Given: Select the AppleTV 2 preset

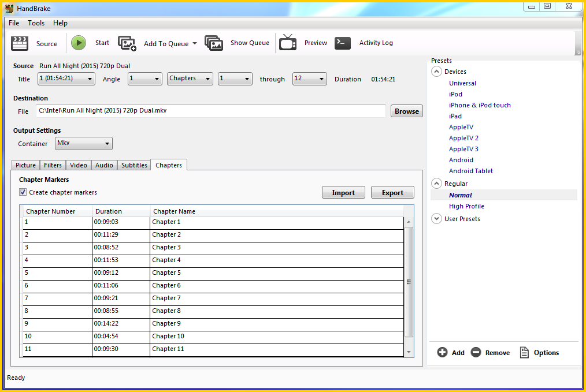Looking at the screenshot, I should [463, 138].
